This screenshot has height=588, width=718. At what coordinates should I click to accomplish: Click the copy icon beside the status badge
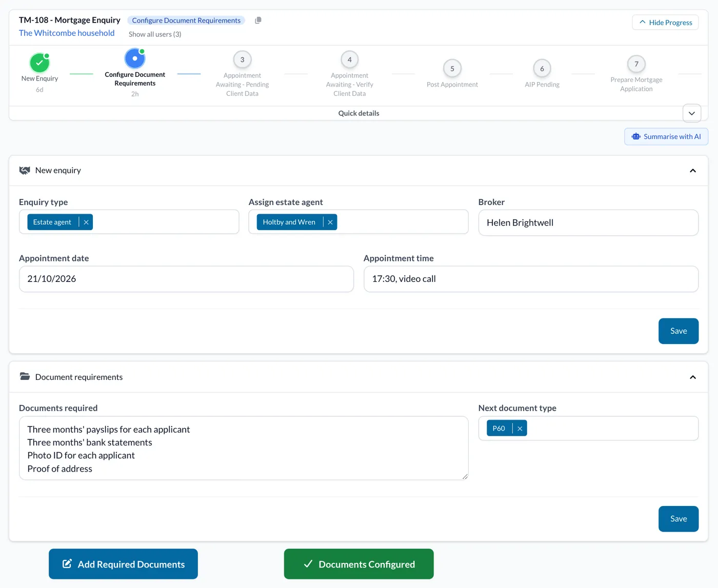(x=258, y=21)
